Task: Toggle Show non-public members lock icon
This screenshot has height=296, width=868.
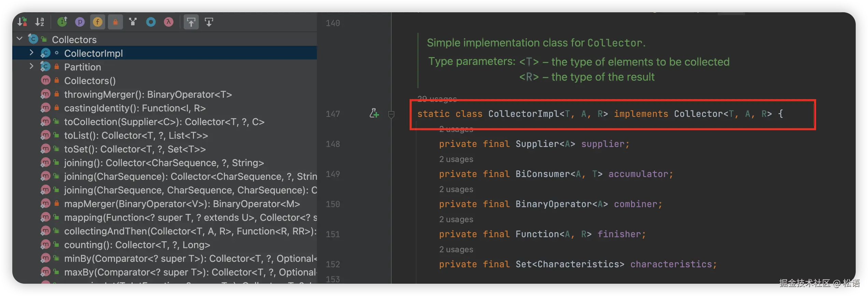Action: 115,22
